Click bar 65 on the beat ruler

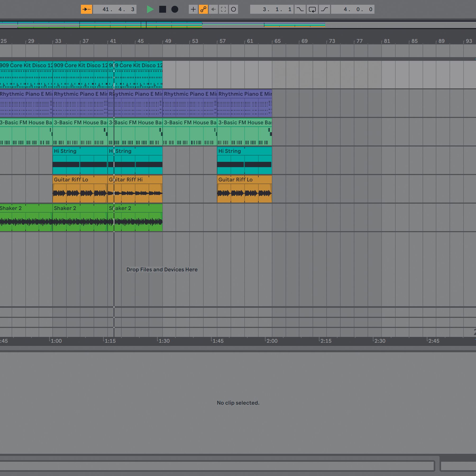pos(277,41)
